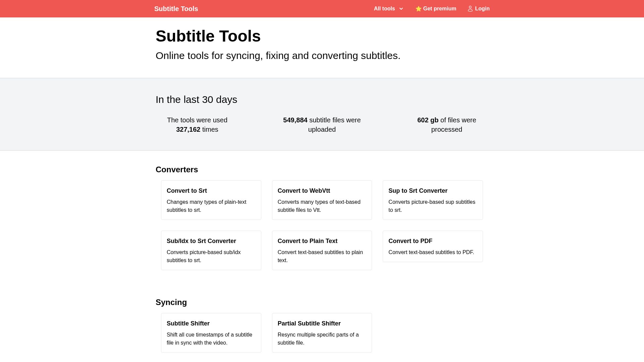Image resolution: width=644 pixels, height=362 pixels.
Task: Open the Sup to Srt Converter card
Action: (433, 200)
